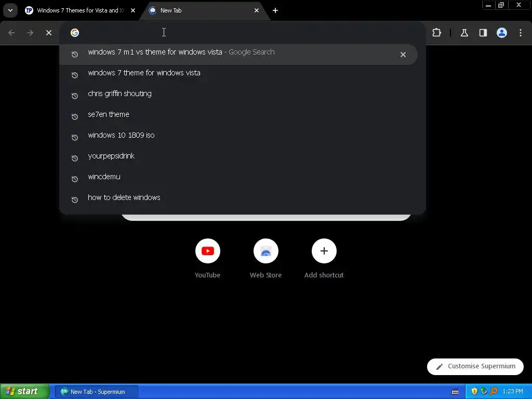Click history icon beside windows 7 theme for vista
Screen dimensions: 532x399
tap(75, 75)
